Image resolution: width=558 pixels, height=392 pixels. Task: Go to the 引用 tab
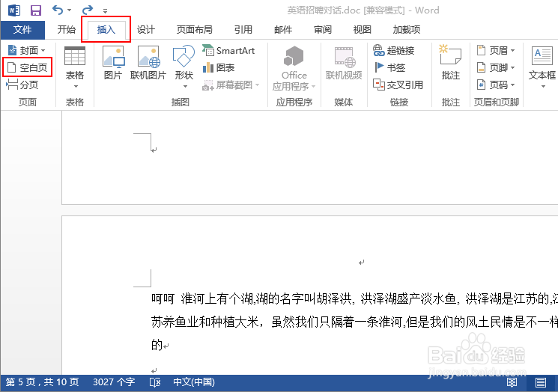(x=243, y=29)
